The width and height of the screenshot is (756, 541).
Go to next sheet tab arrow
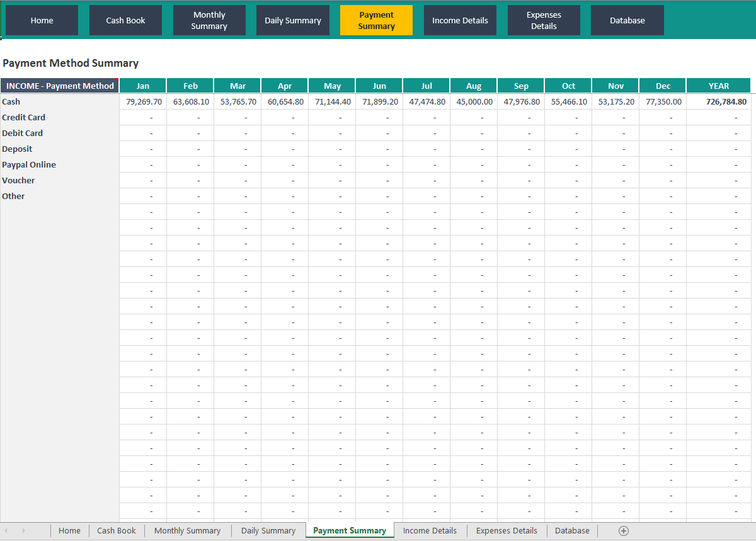24,531
